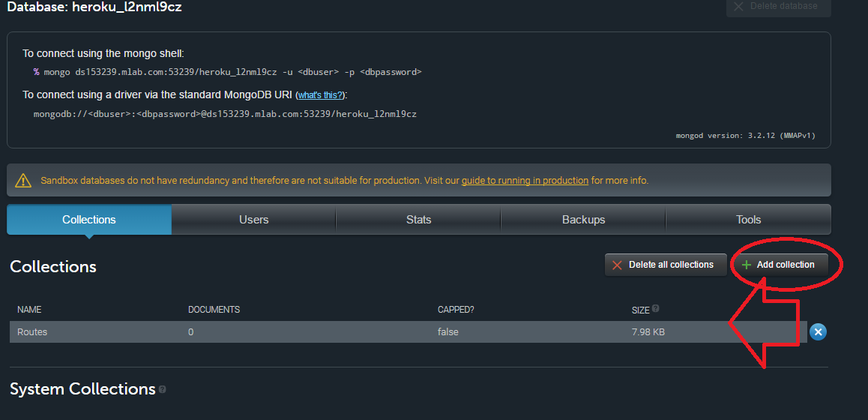Click the mongo shell connection command text
The image size is (868, 420).
(227, 72)
